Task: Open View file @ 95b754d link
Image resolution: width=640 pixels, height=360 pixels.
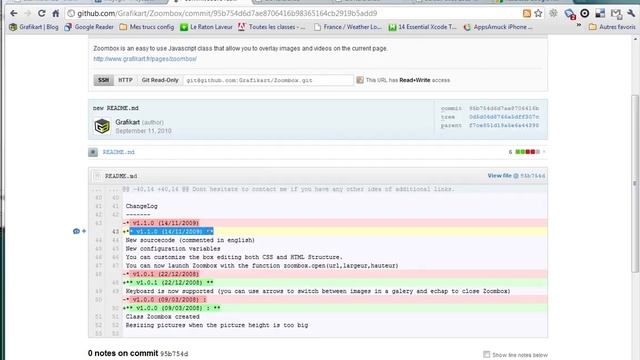Action: click(516, 176)
